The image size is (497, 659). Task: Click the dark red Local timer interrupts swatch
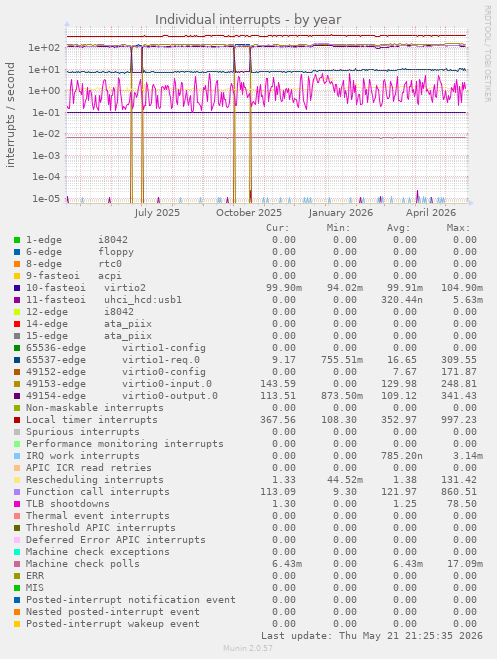(x=17, y=420)
